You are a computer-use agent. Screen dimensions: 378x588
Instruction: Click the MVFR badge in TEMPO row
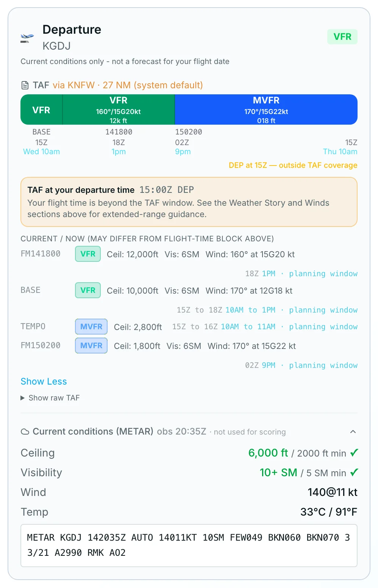(x=91, y=327)
